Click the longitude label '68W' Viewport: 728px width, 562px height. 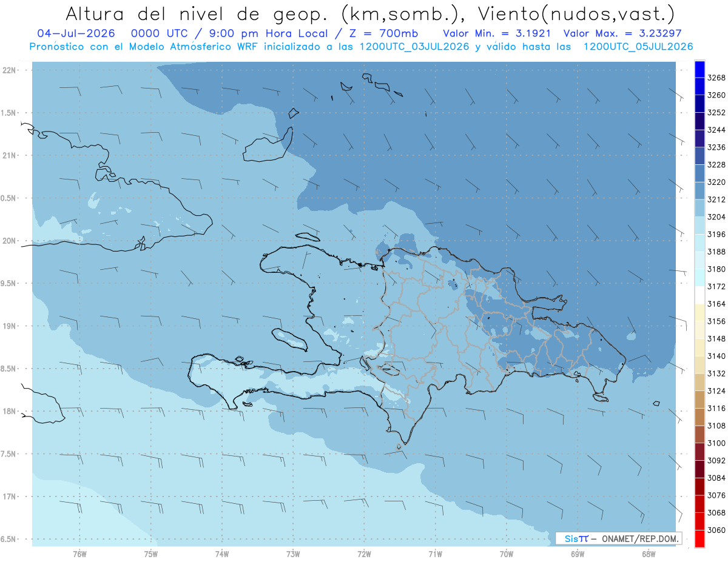(x=649, y=553)
